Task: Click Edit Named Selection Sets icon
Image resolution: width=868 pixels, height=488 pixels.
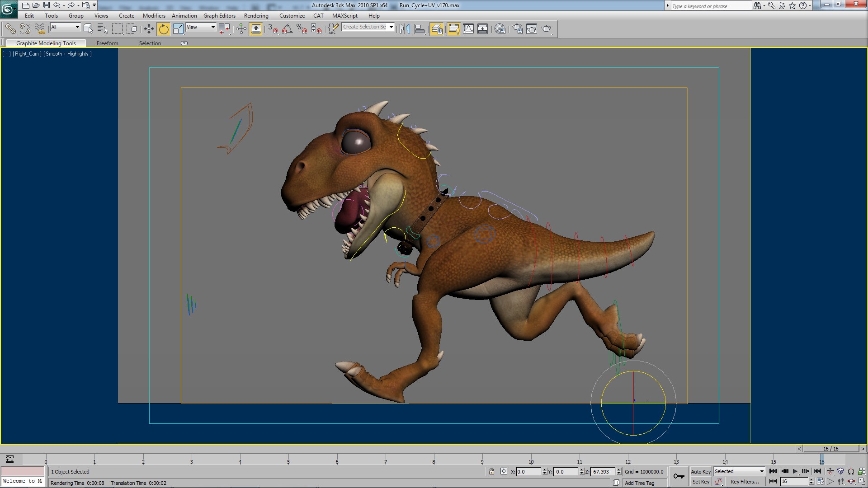Action: [x=333, y=29]
